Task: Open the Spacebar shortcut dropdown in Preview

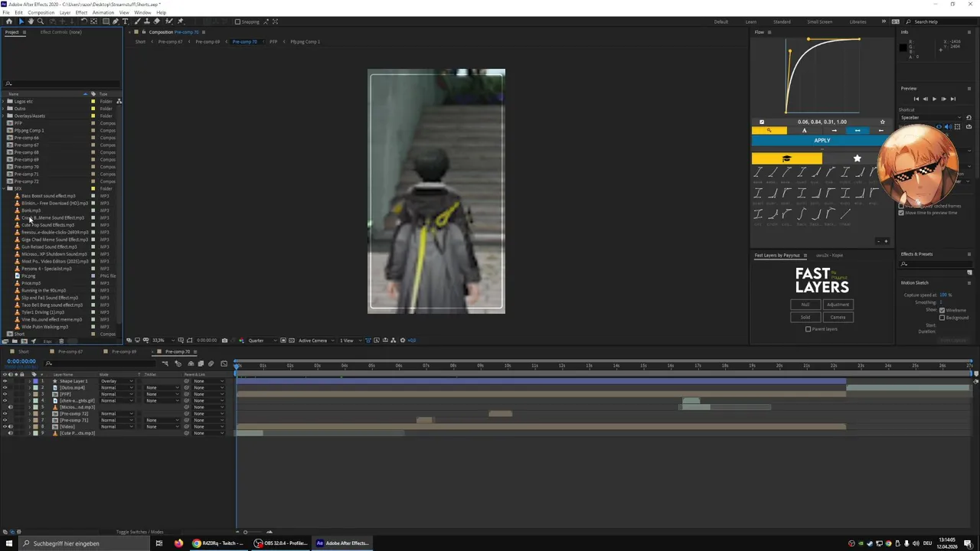Action: (x=932, y=117)
